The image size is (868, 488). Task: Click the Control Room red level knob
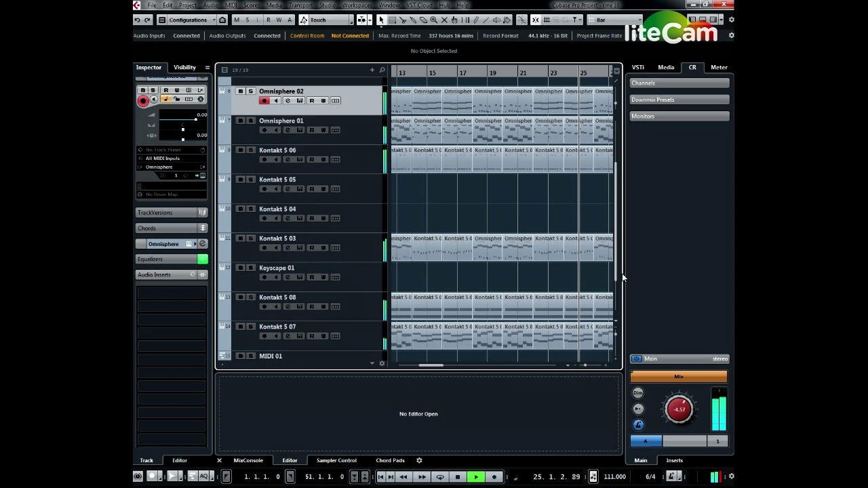click(679, 409)
